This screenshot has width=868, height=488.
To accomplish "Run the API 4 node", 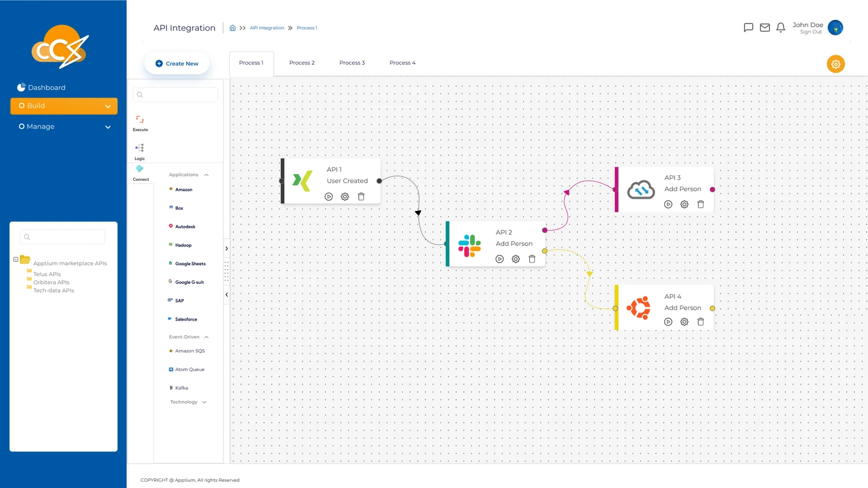I will (x=668, y=322).
